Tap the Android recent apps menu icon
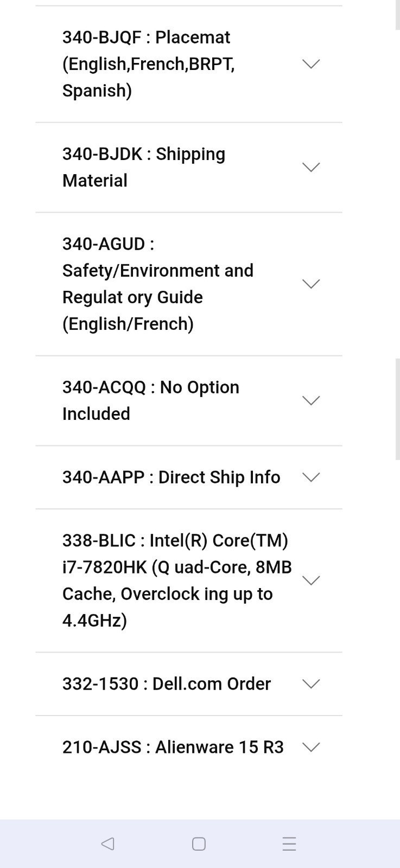 [x=289, y=844]
